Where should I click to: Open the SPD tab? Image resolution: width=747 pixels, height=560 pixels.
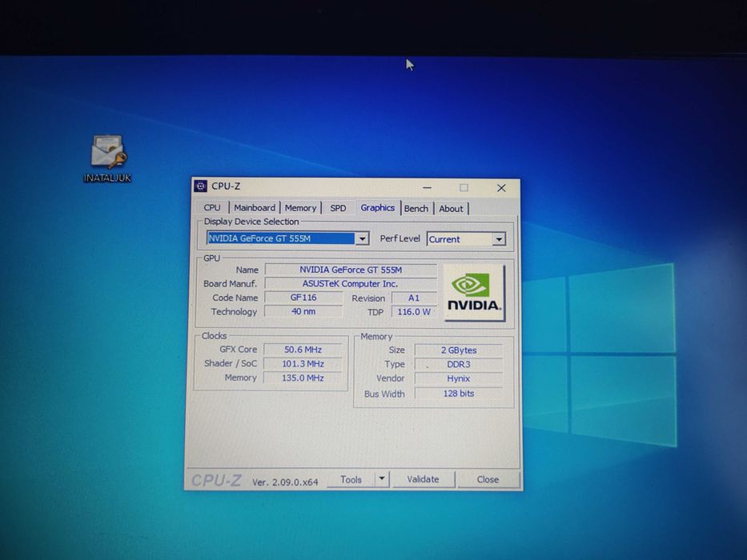(x=338, y=208)
